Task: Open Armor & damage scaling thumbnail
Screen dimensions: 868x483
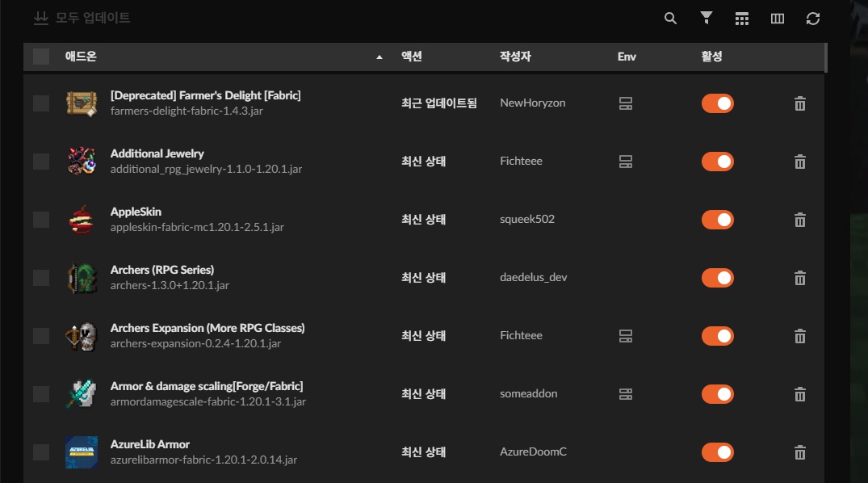Action: point(82,394)
